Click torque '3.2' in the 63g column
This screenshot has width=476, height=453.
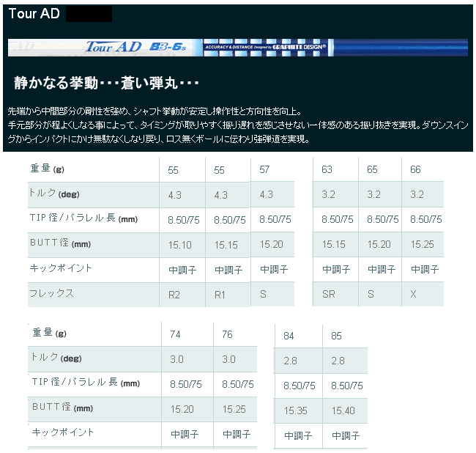coord(329,194)
